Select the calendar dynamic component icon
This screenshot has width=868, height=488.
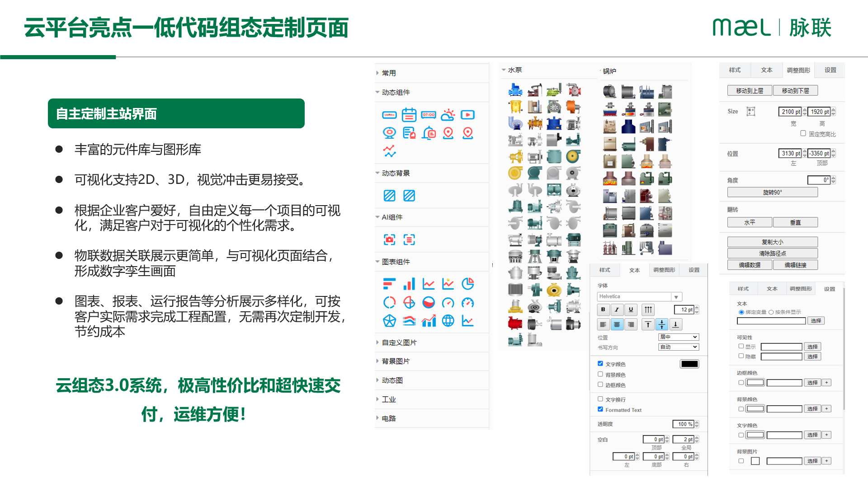(x=409, y=115)
